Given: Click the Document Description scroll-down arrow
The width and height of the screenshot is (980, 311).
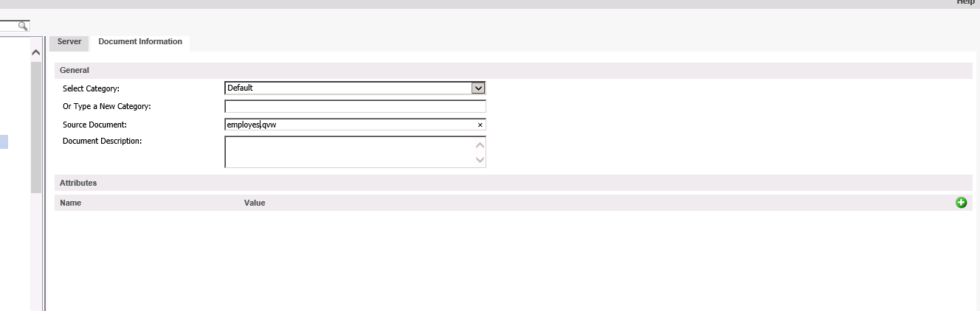Looking at the screenshot, I should (480, 159).
